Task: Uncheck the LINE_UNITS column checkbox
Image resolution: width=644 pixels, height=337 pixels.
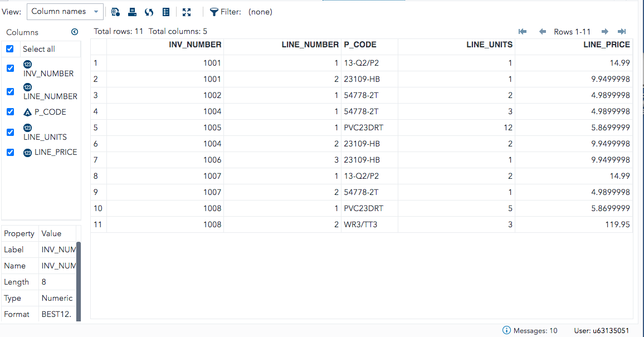Action: pyautogui.click(x=9, y=132)
